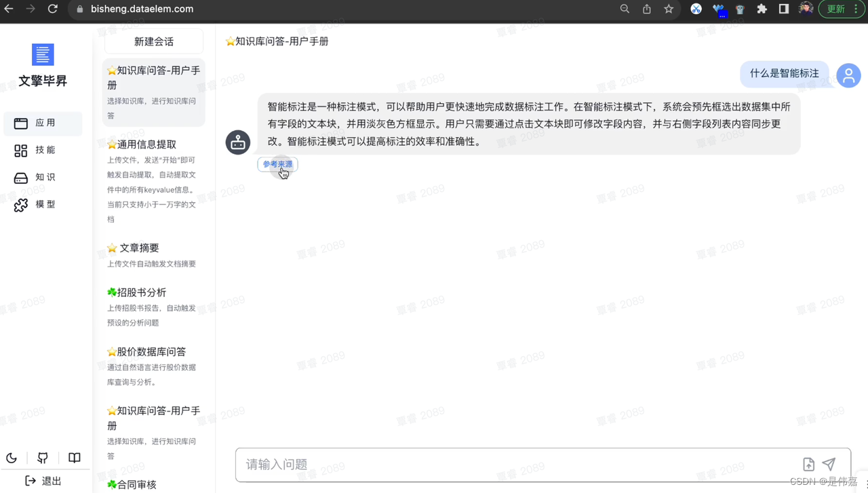Click the send message arrow icon
Image resolution: width=868 pixels, height=493 pixels.
(x=829, y=464)
